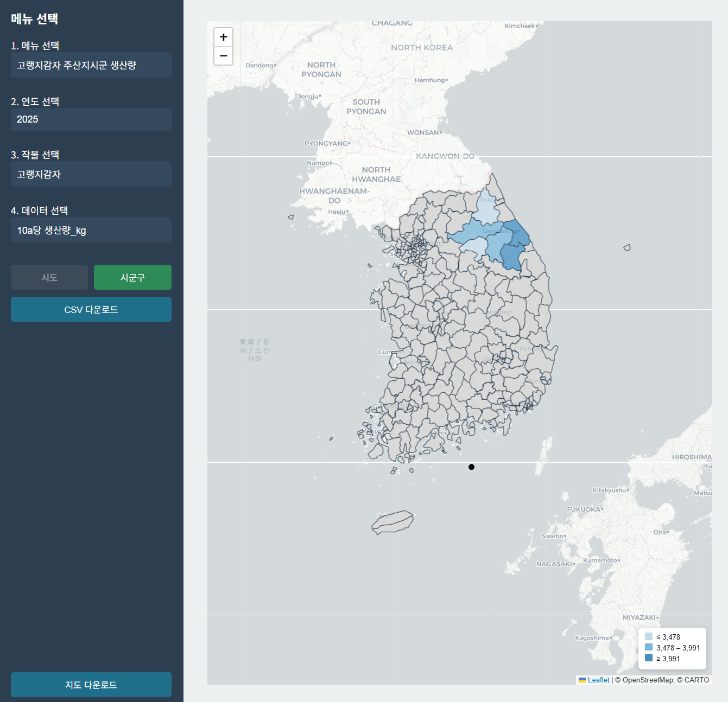Click the Ukraine flag icon in the attribution bar
This screenshot has height=702, width=728.
coord(583,680)
